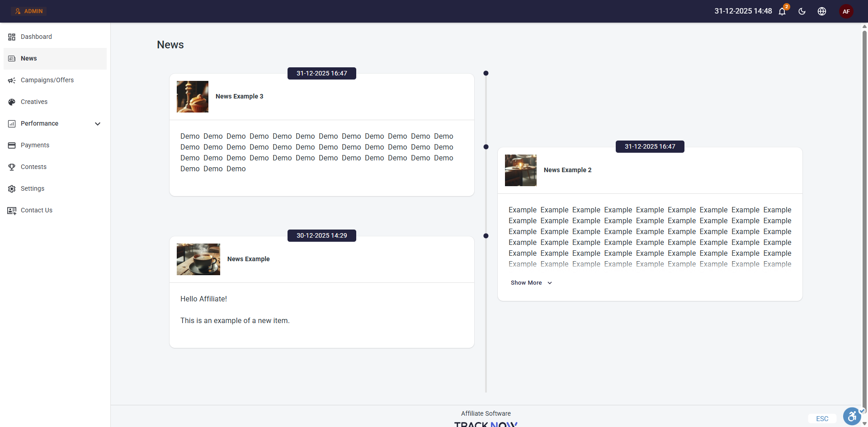
Task: Click the Creatives palette icon
Action: pos(12,102)
